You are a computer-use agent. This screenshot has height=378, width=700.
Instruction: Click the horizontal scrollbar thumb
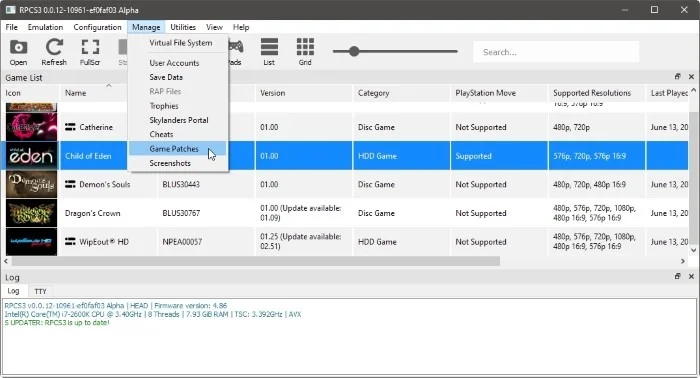pyautogui.click(x=255, y=261)
